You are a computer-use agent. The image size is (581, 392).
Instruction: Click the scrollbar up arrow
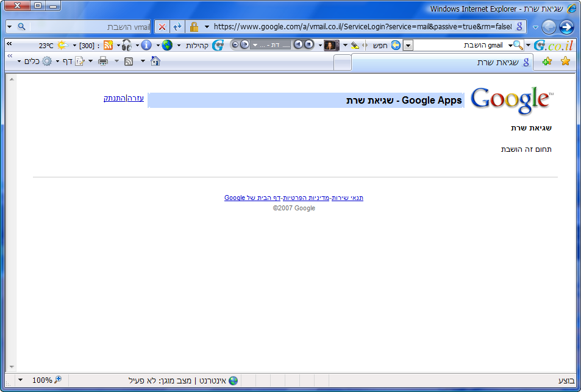pos(12,79)
